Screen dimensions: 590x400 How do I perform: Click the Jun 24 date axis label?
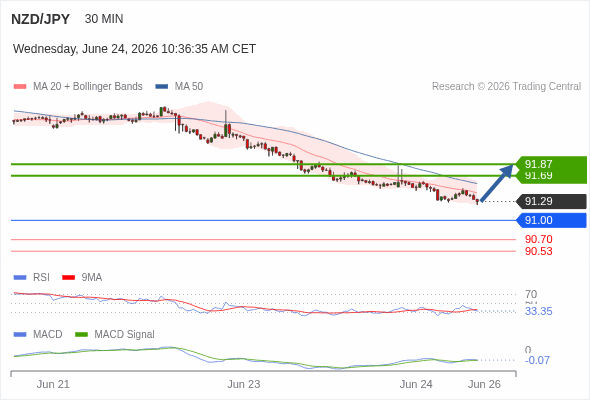416,385
